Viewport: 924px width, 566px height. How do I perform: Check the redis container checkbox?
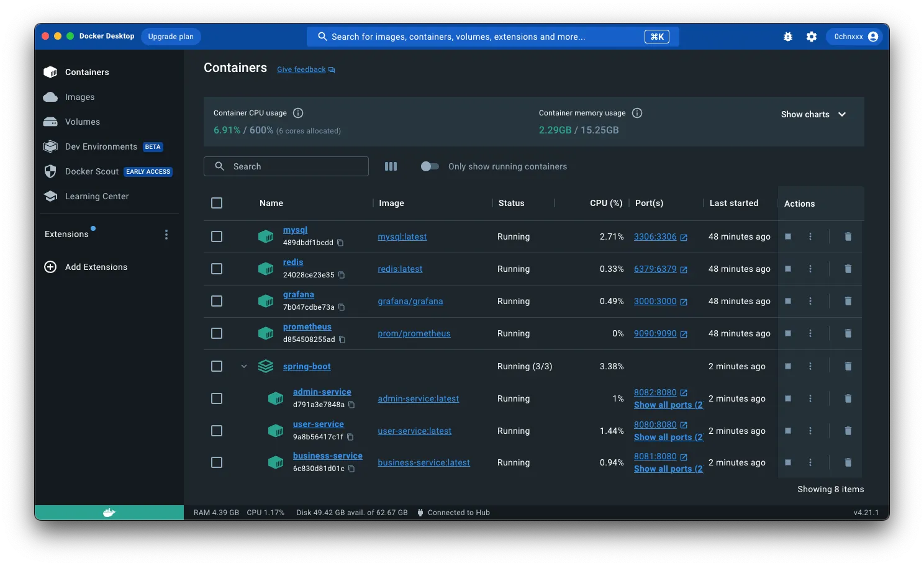pos(217,269)
